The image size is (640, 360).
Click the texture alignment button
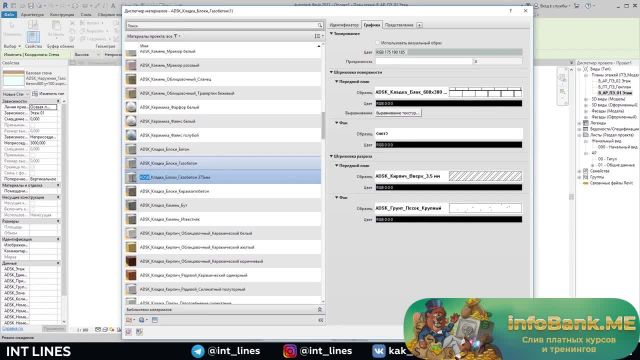point(398,113)
